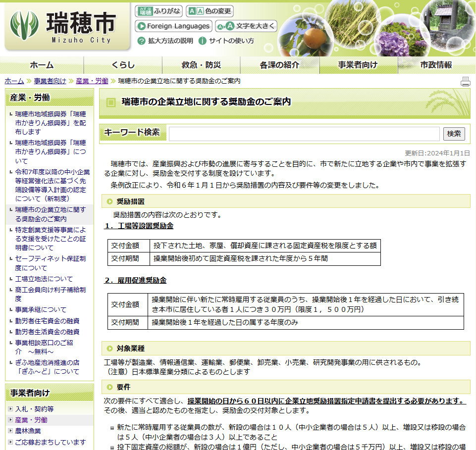476x450 pixels.
Task: Click the 事業者向け breadcrumb link
Action: 50,81
